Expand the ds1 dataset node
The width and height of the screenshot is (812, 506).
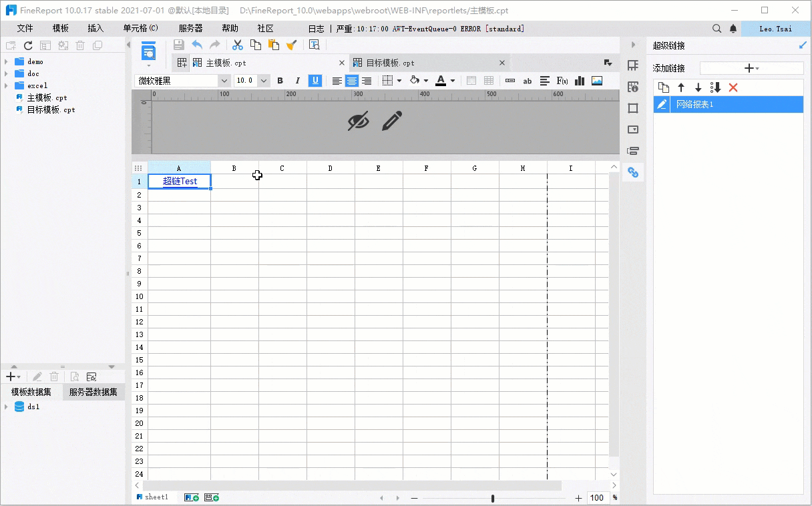point(6,407)
